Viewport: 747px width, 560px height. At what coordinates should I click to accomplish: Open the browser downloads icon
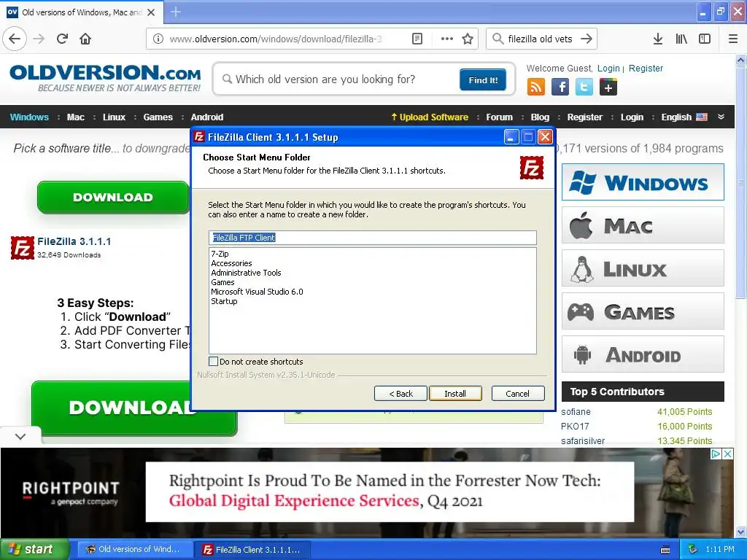point(658,39)
